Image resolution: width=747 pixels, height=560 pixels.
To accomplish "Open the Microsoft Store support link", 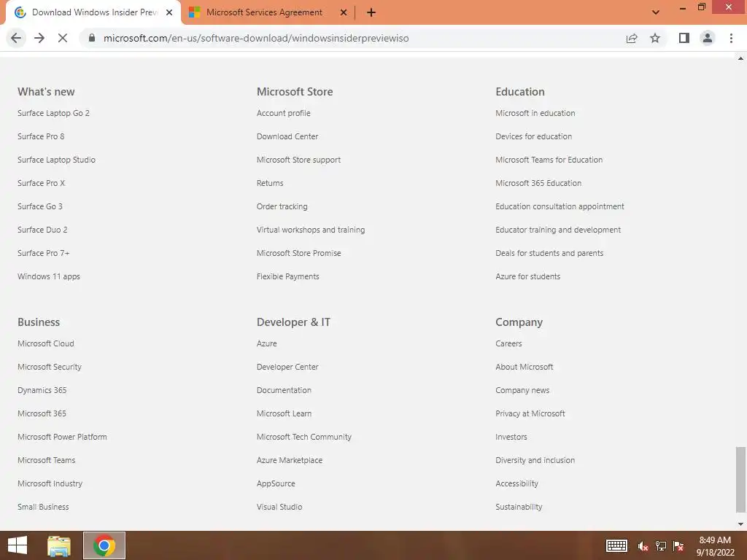I will pos(298,160).
